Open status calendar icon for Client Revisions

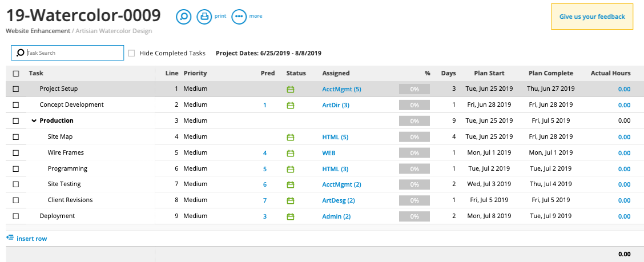(291, 200)
